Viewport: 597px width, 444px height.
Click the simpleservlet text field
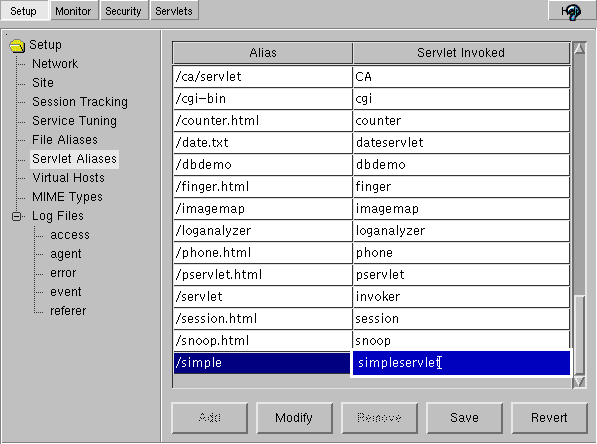pyautogui.click(x=461, y=363)
